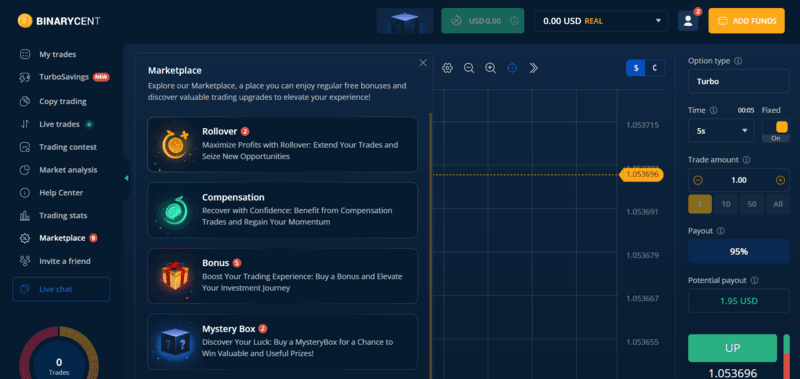The image size is (800, 379).
Task: Toggle the Fixed time switch
Action: tap(776, 131)
